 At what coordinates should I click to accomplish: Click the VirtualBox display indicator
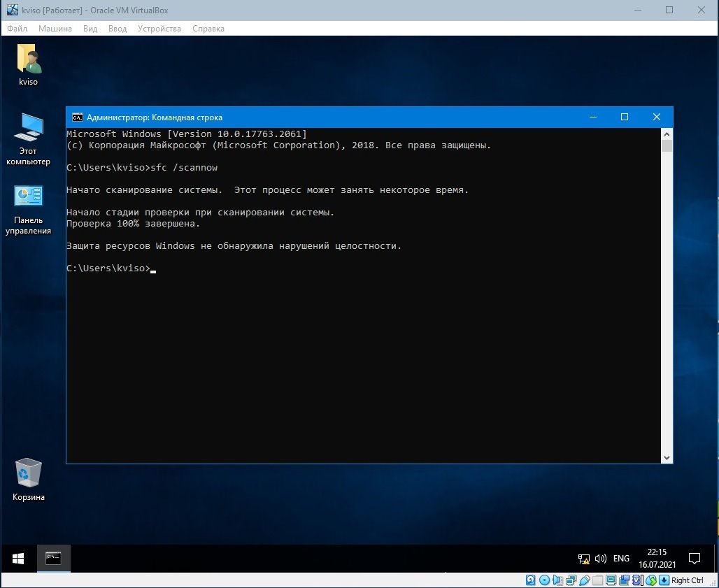611,580
